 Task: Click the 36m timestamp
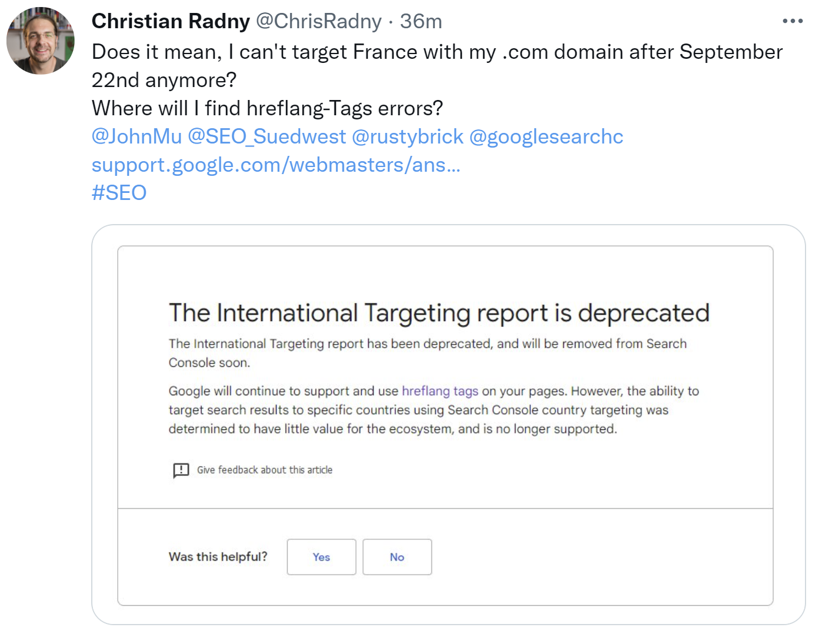[x=421, y=21]
